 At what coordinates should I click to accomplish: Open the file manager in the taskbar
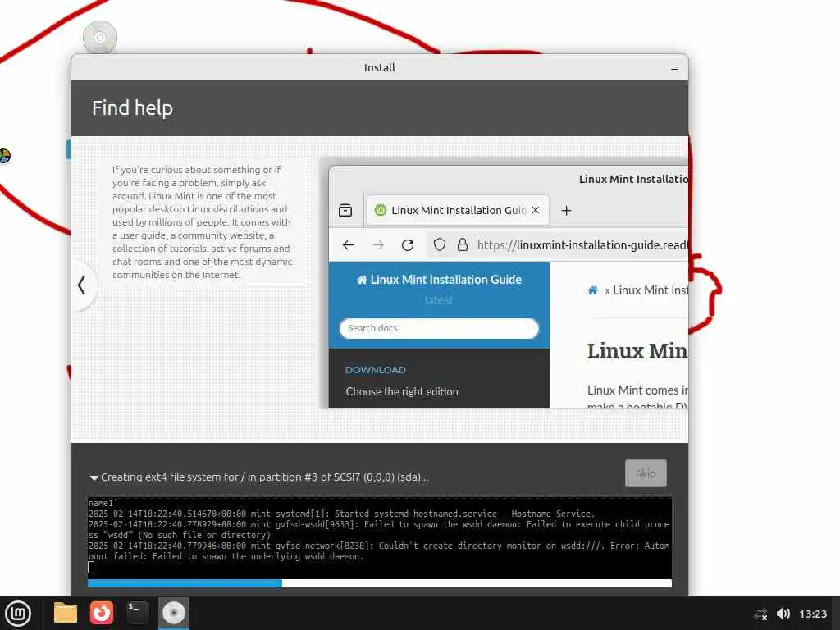(x=66, y=613)
